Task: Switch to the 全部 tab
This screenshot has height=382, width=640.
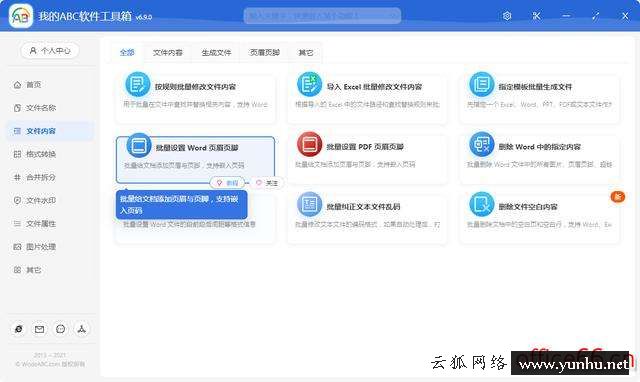Action: pyautogui.click(x=127, y=53)
